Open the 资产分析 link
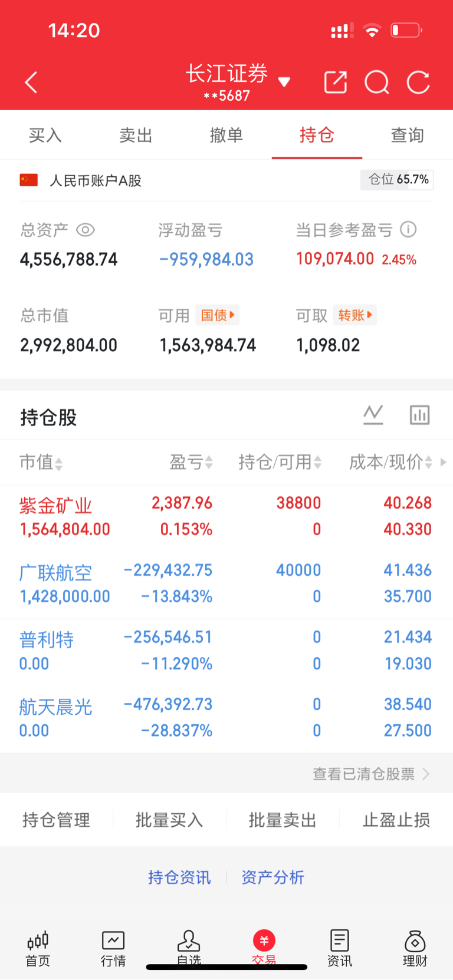The image size is (453, 980). pyautogui.click(x=273, y=877)
